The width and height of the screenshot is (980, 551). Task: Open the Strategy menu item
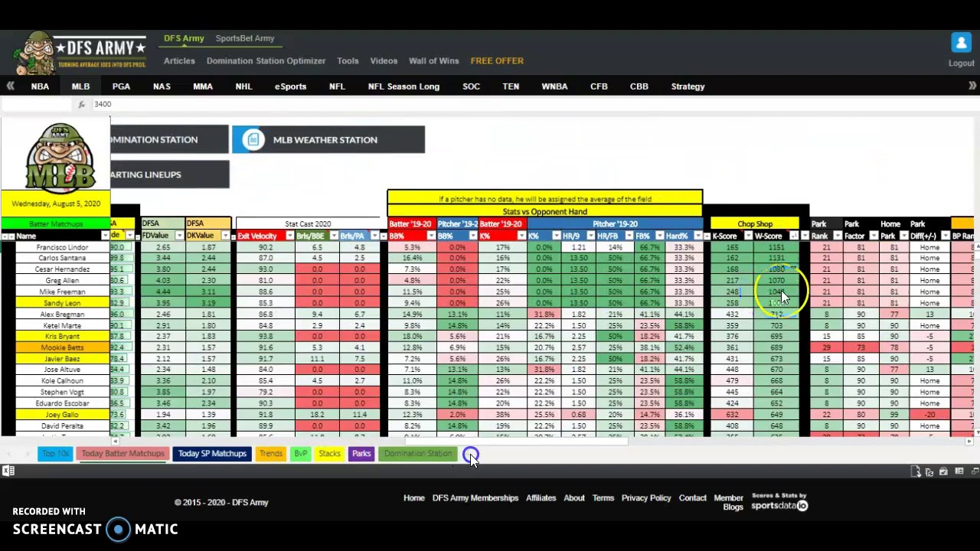click(x=688, y=86)
